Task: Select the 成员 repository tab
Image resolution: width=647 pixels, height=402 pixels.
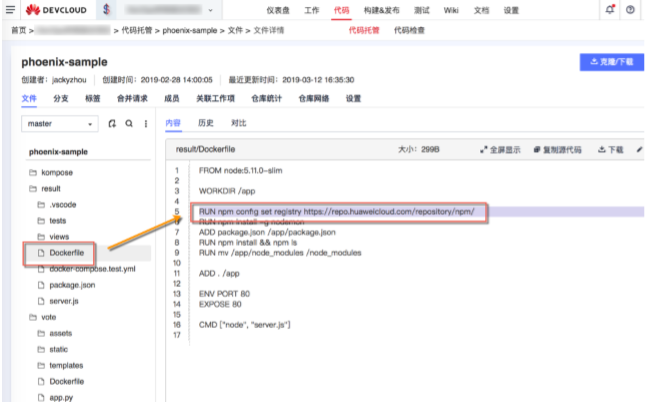Action: pyautogui.click(x=172, y=98)
